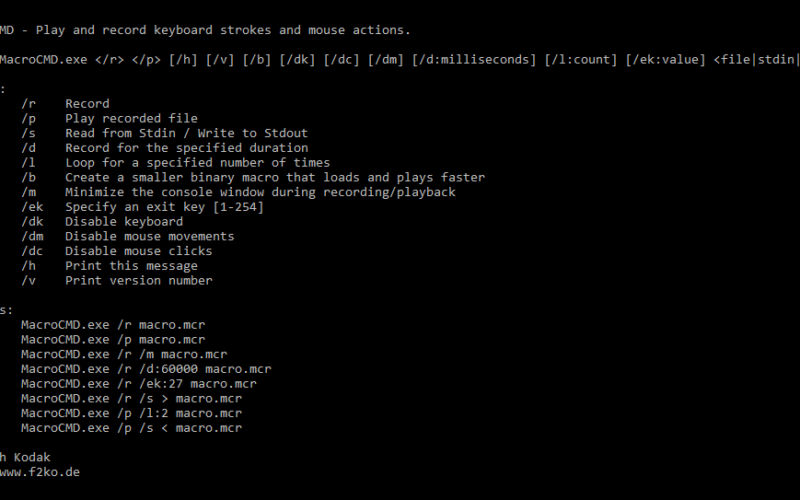Click the Disable mouse movements text

149,236
